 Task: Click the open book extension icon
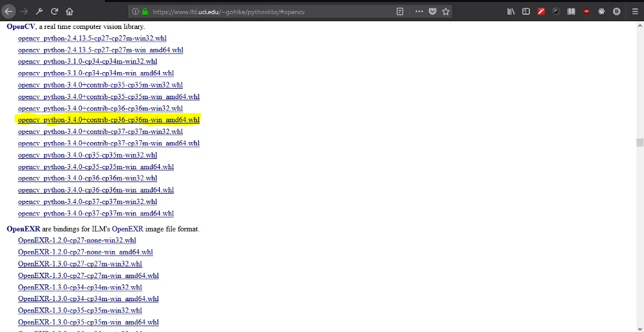point(571,12)
